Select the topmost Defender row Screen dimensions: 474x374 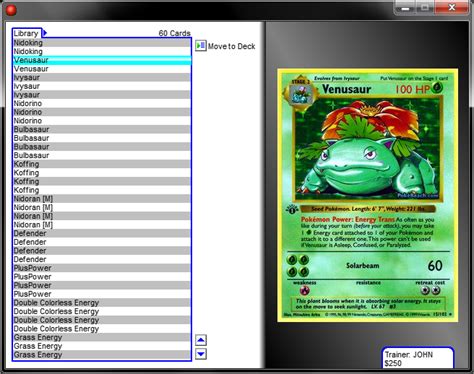(102, 233)
